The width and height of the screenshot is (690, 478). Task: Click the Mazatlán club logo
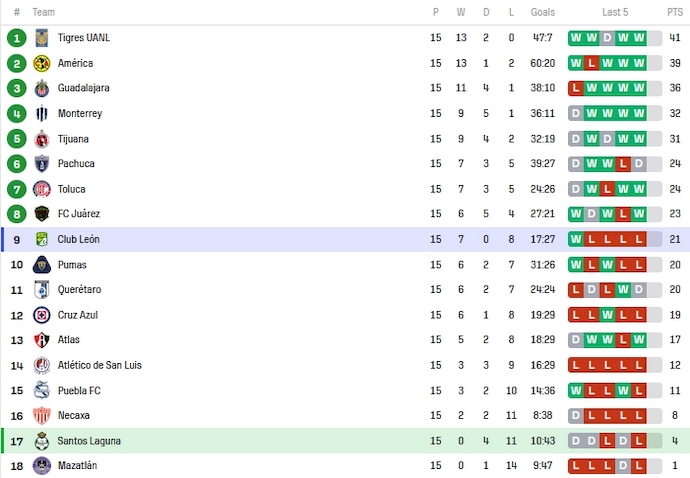pyautogui.click(x=42, y=466)
